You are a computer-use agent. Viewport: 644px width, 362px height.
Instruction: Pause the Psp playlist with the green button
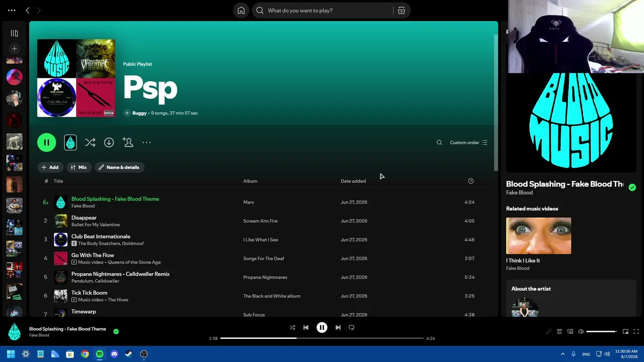[46, 143]
